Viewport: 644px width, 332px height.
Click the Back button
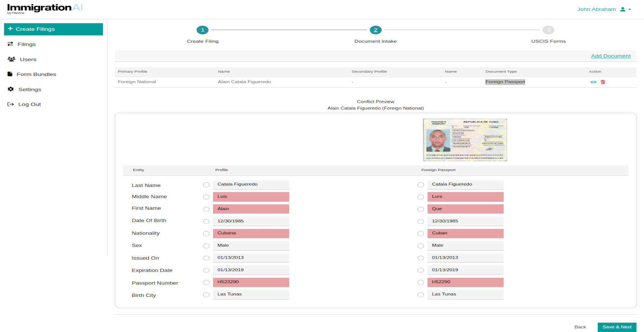coord(580,327)
